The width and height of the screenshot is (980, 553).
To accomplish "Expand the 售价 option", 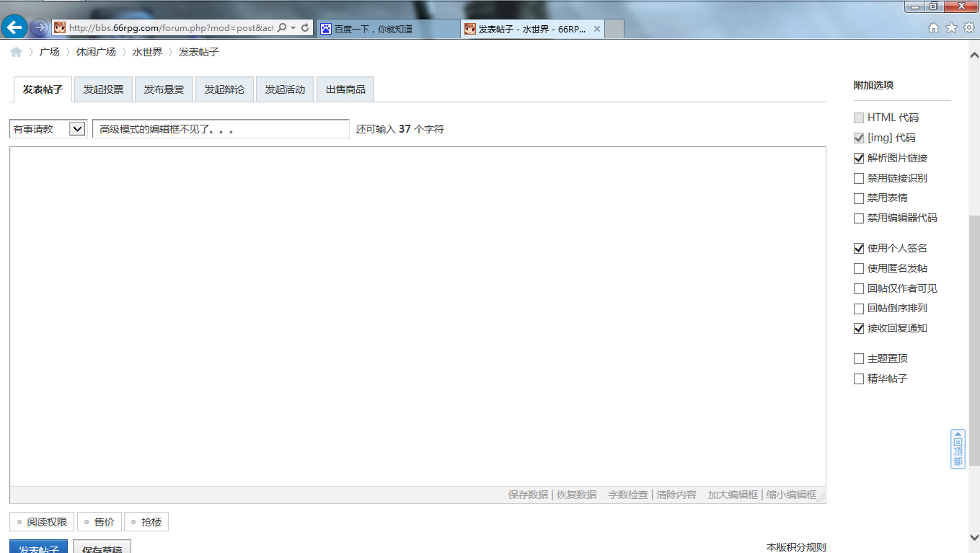I will point(99,522).
